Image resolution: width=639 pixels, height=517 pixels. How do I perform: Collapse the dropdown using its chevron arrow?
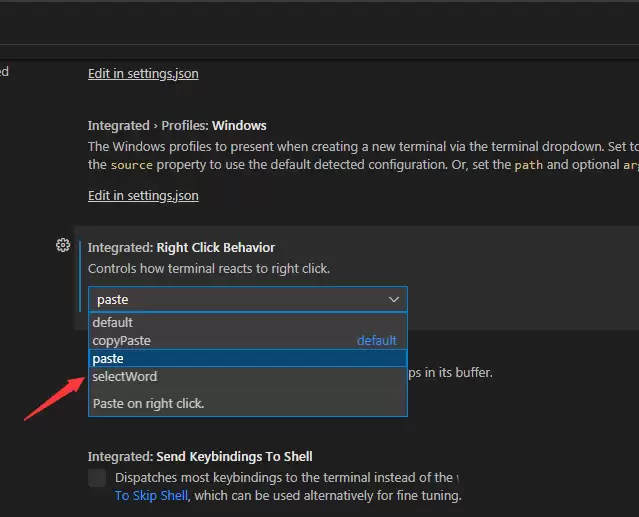[393, 299]
